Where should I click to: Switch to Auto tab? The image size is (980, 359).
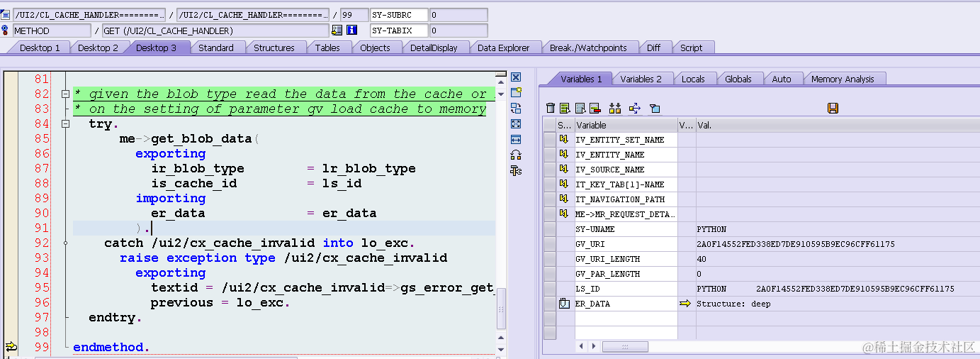[782, 79]
